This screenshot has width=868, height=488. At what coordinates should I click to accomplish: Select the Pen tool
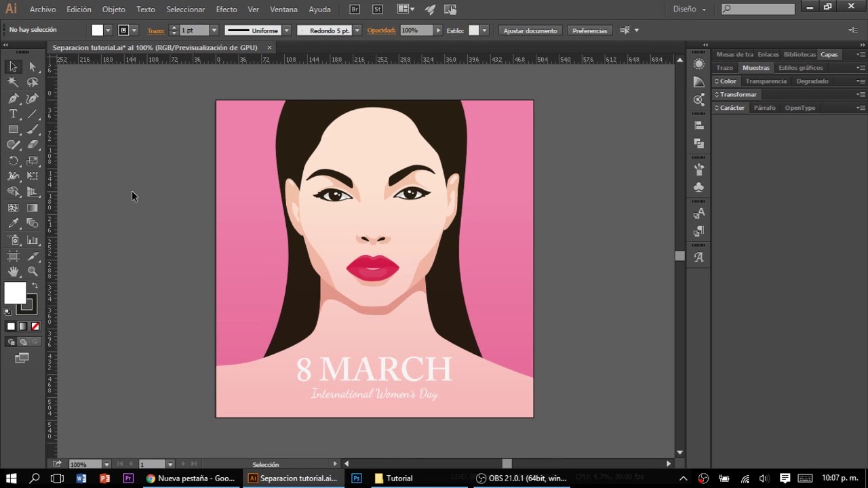(x=13, y=98)
